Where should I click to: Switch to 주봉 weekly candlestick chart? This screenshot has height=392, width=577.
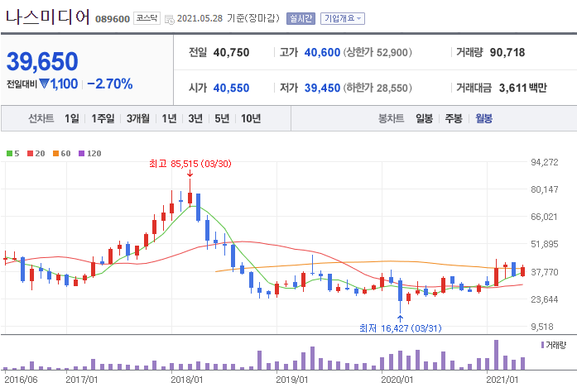pos(454,118)
